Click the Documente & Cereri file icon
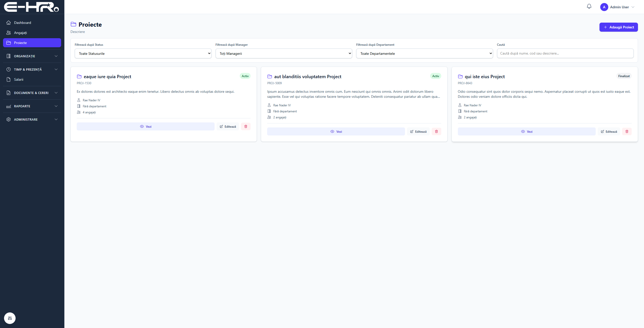The image size is (644, 328). 9,93
